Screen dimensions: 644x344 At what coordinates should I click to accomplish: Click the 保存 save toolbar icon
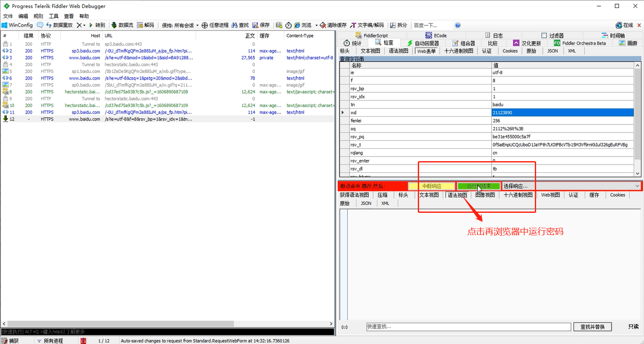[x=255, y=25]
